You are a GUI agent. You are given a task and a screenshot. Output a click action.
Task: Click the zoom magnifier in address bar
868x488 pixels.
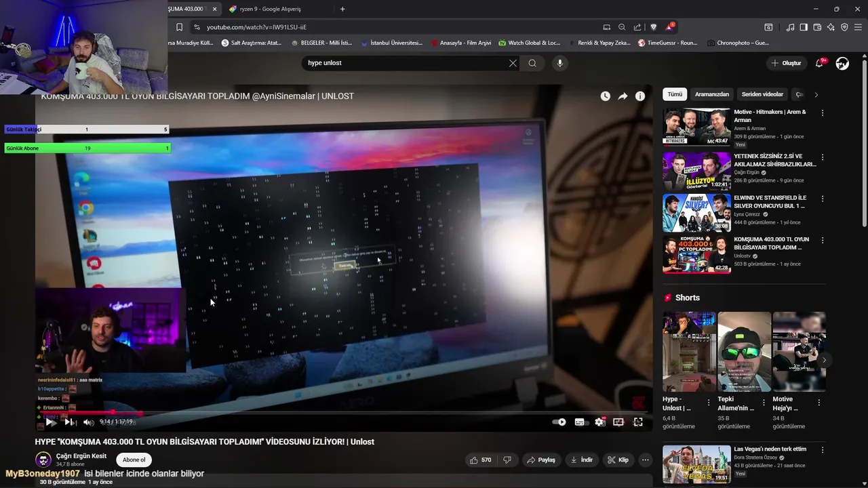pos(622,27)
